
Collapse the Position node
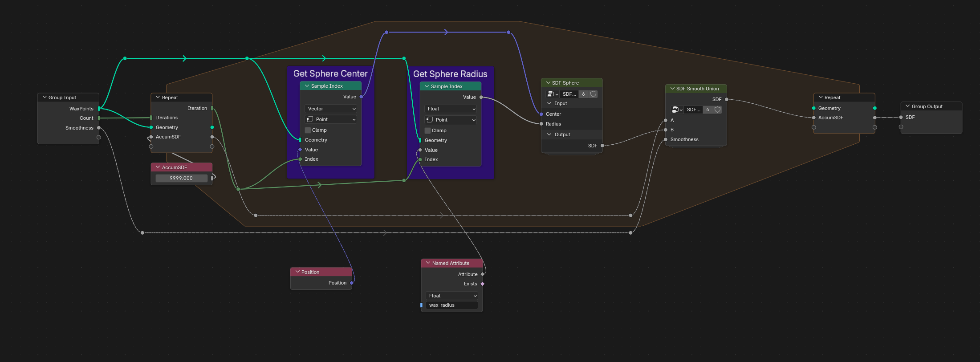tap(297, 272)
